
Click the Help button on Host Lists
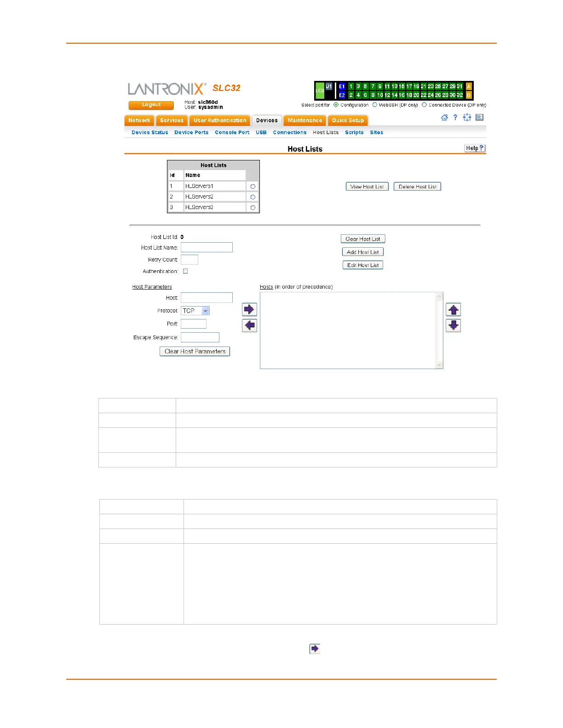click(475, 148)
